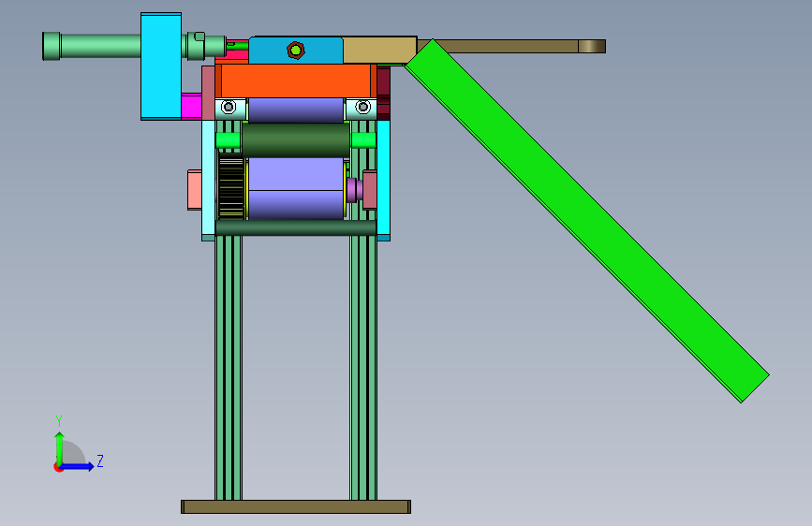Image resolution: width=812 pixels, height=526 pixels.
Task: Select the right vertical green extrusion leg
Action: (363, 368)
